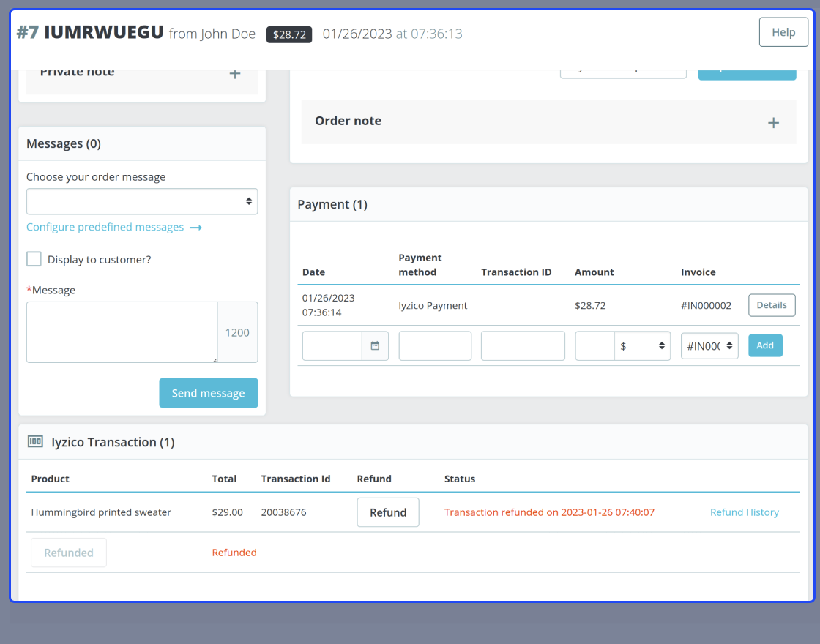Image resolution: width=820 pixels, height=644 pixels.
Task: Click the Hummingbird printed sweater product name
Action: point(101,512)
